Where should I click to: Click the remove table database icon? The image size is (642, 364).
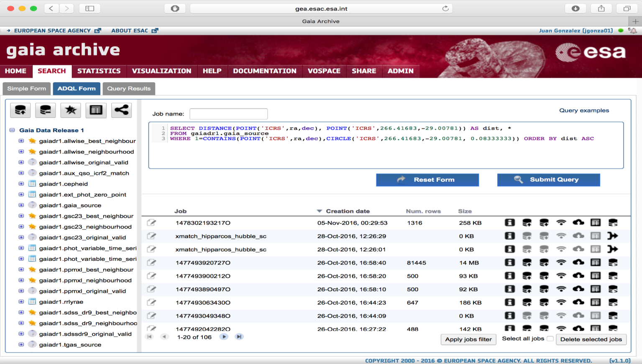tap(46, 110)
